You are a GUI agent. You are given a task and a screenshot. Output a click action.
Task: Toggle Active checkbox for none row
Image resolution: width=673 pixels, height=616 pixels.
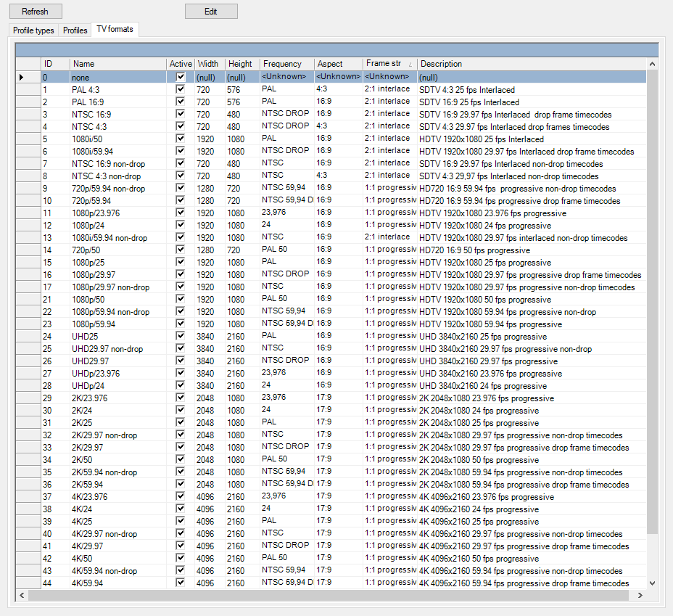click(181, 77)
